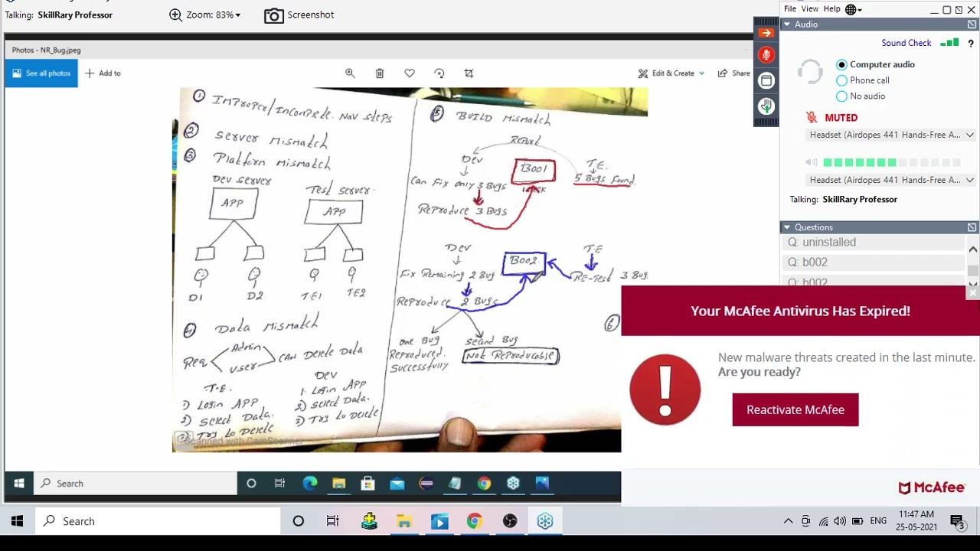Viewport: 980px width, 551px height.
Task: Open the speaker device dropdown
Action: [x=891, y=180]
